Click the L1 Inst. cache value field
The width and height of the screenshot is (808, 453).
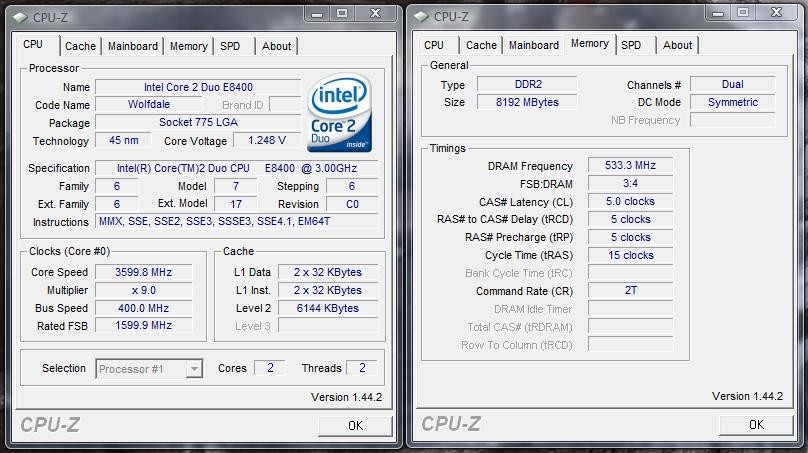[328, 290]
